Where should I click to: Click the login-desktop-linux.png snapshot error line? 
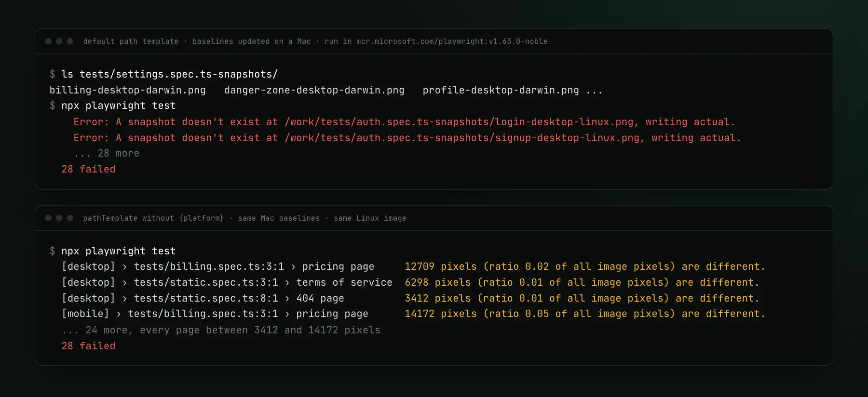coord(404,122)
